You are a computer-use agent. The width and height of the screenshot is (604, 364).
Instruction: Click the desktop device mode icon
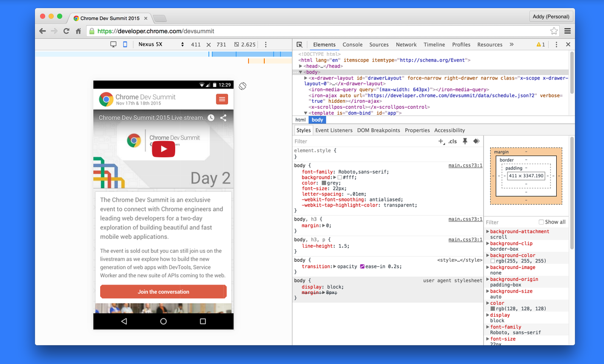[113, 44]
